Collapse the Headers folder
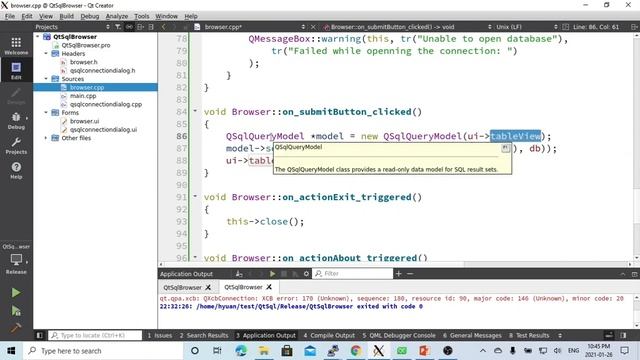Screen dimensions: 640x360 coord(46,53)
